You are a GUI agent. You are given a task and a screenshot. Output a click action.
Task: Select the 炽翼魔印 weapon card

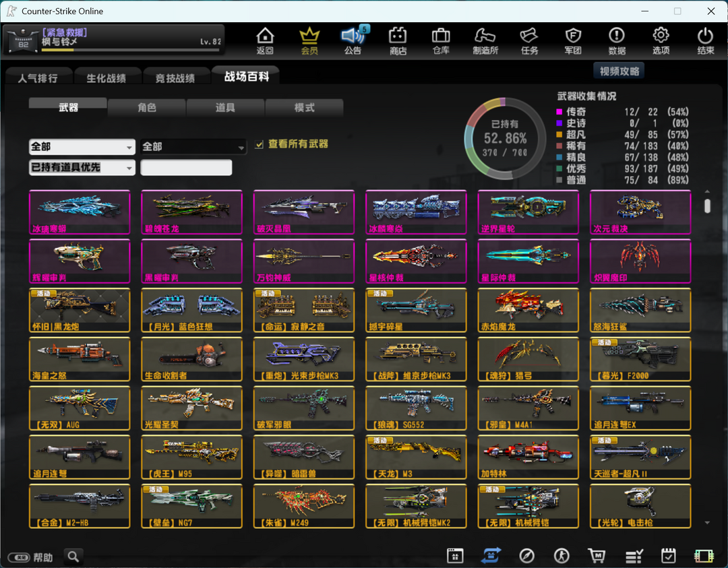(640, 261)
